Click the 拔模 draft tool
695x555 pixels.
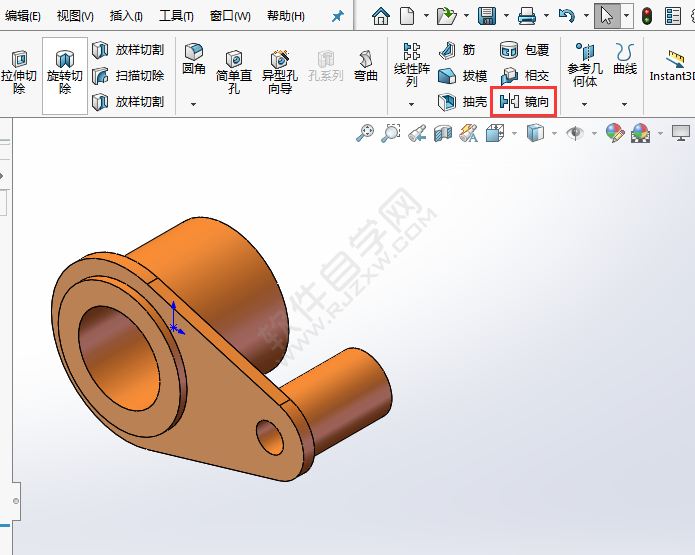click(x=462, y=76)
